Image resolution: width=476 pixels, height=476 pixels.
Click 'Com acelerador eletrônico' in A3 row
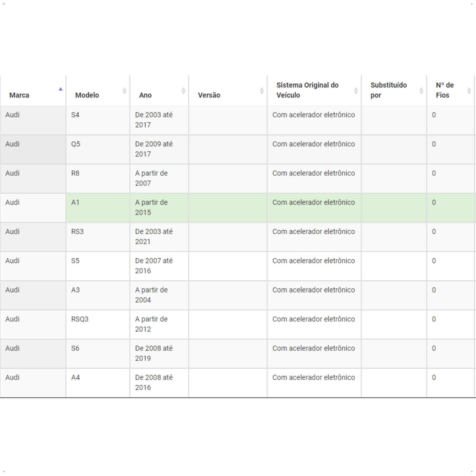314,290
